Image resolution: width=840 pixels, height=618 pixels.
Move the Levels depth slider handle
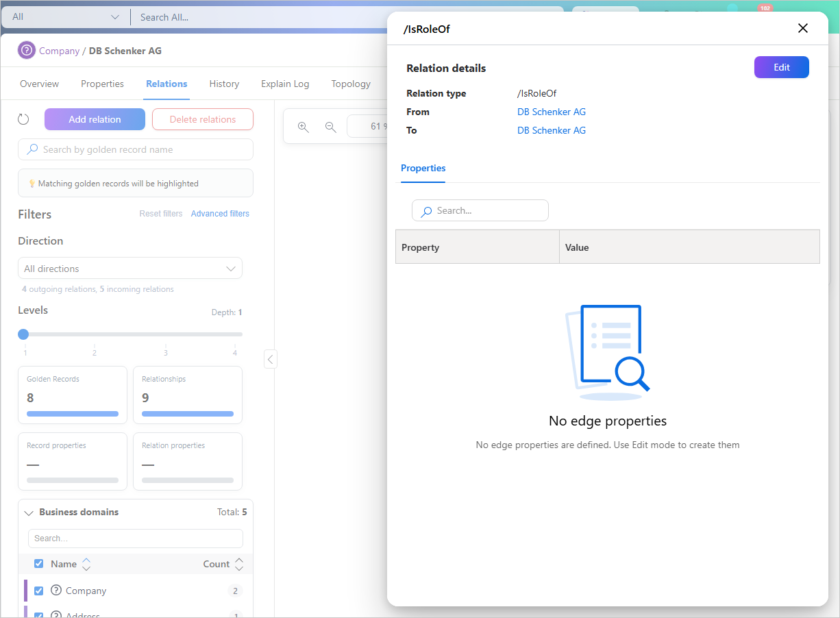tap(23, 334)
